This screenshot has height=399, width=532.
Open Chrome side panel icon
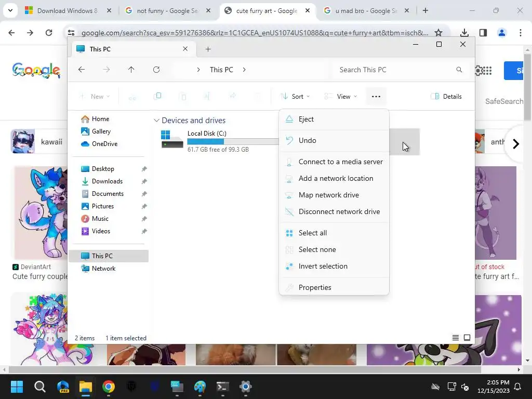pyautogui.click(x=483, y=33)
